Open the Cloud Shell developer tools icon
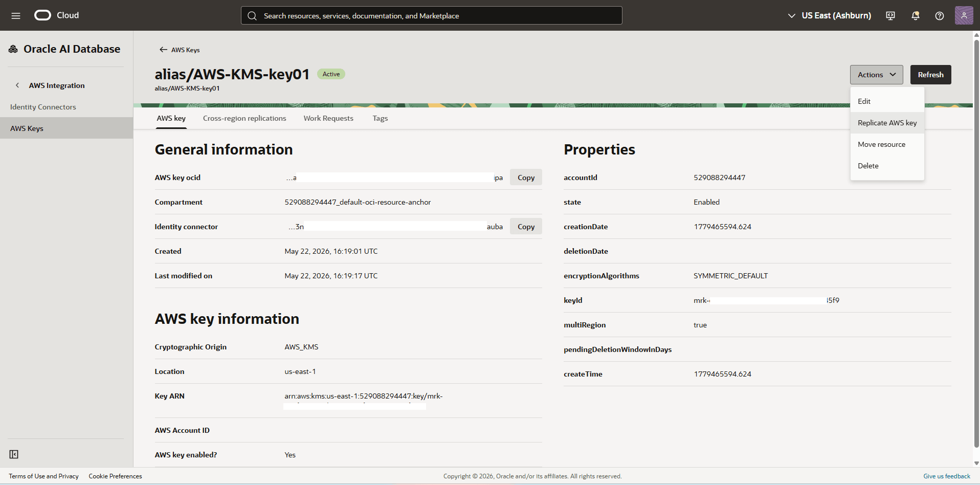The image size is (980, 485). click(890, 16)
